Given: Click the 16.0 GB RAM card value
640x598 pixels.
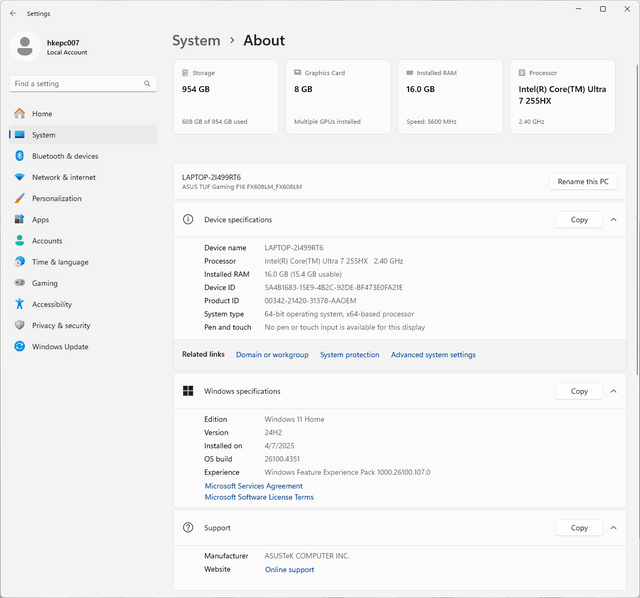Looking at the screenshot, I should coord(420,89).
